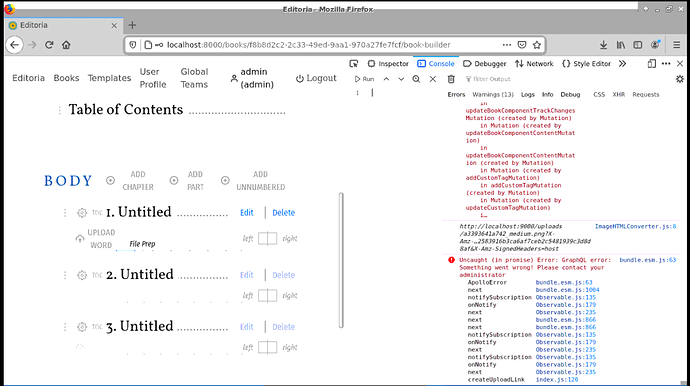690x386 pixels.
Task: Open Firefox downloads arrow icon
Action: click(x=603, y=45)
